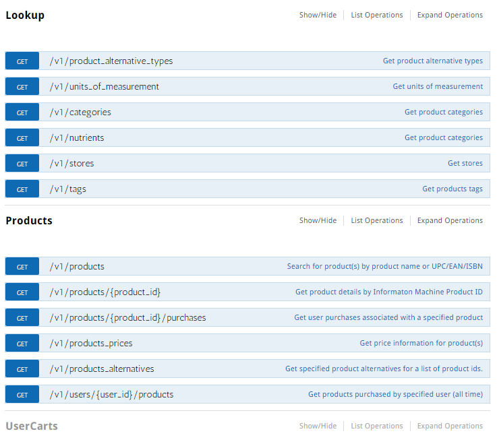Toggle Show/Hide for Products section
The width and height of the screenshot is (497, 448).
click(318, 220)
